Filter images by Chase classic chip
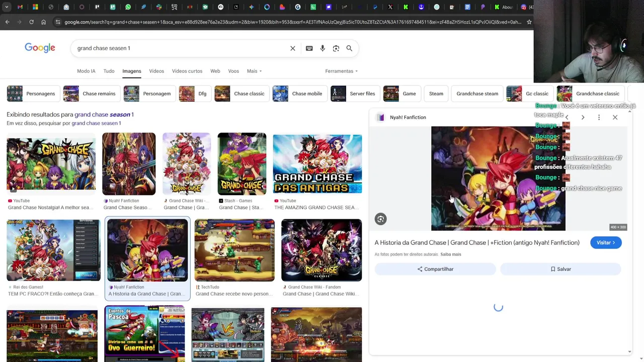This screenshot has width=644, height=362. pos(242,94)
